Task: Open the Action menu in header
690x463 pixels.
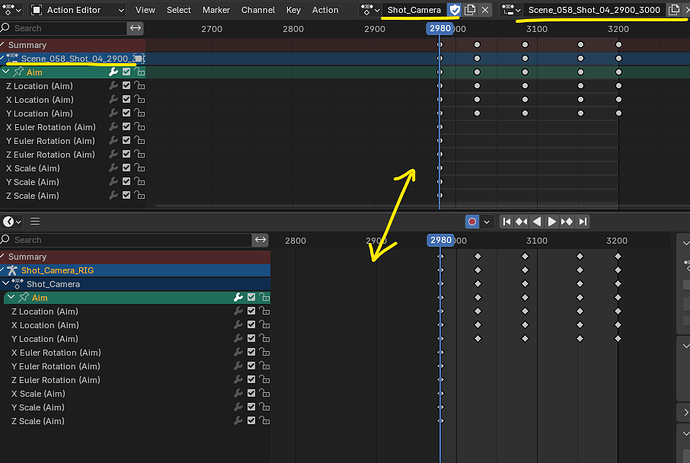Action: click(325, 10)
